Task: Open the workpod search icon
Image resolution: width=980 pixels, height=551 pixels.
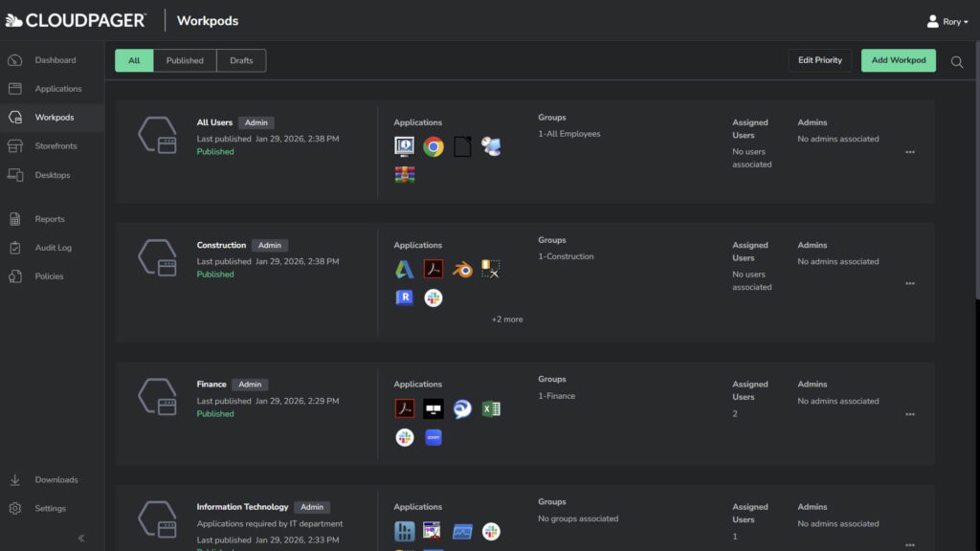Action: [x=957, y=61]
